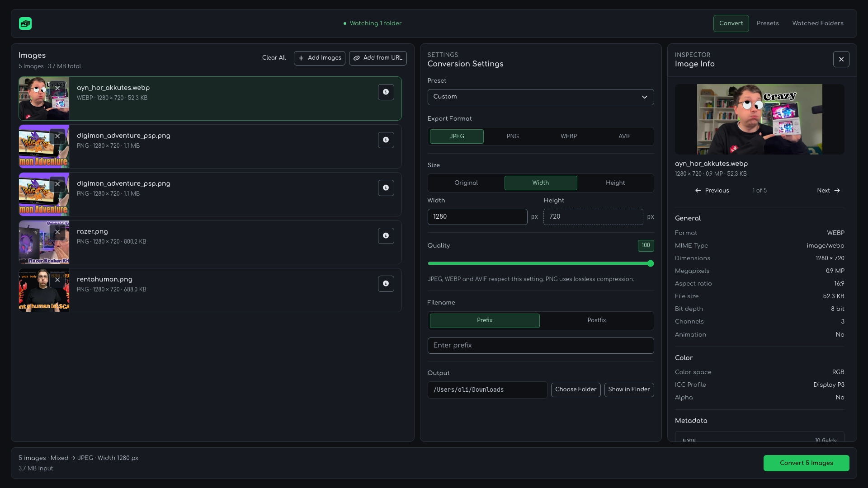
Task: Select the razer.png thumbnail
Action: tap(44, 242)
